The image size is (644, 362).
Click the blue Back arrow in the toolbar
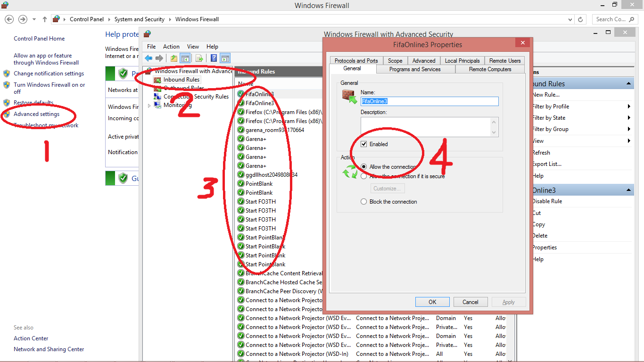(149, 58)
